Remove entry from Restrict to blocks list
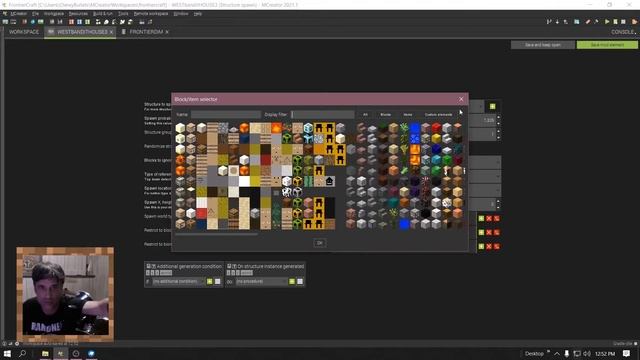 [489, 233]
